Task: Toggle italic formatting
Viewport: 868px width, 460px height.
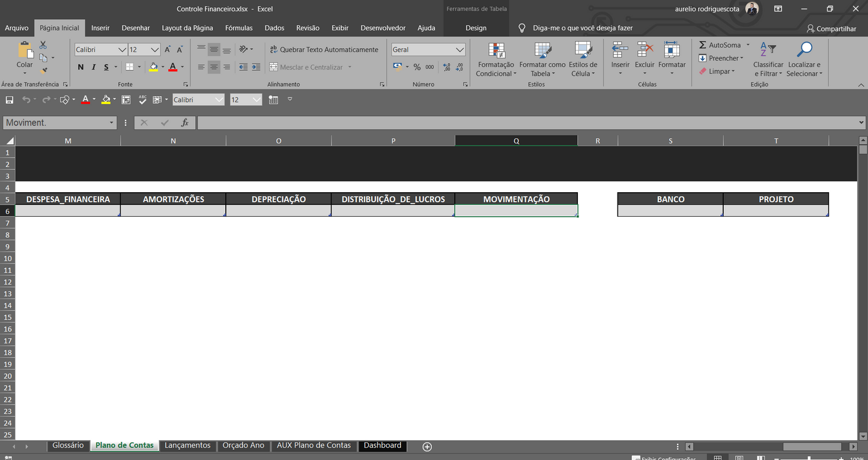Action: pos(93,67)
